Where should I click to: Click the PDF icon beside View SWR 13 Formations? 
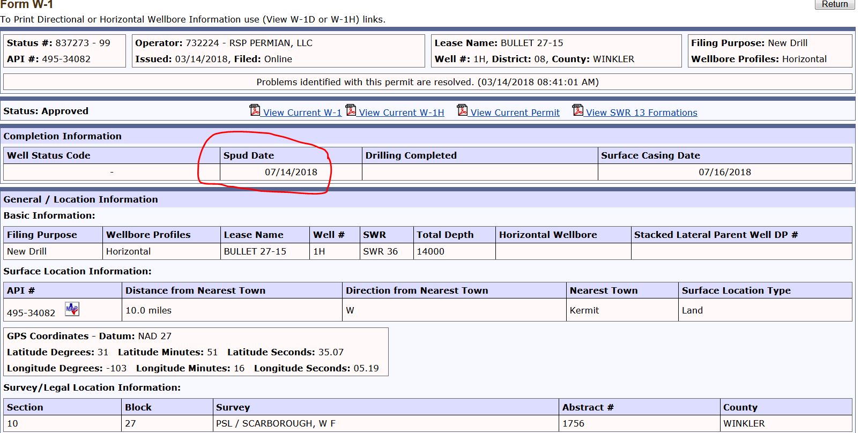(x=577, y=110)
